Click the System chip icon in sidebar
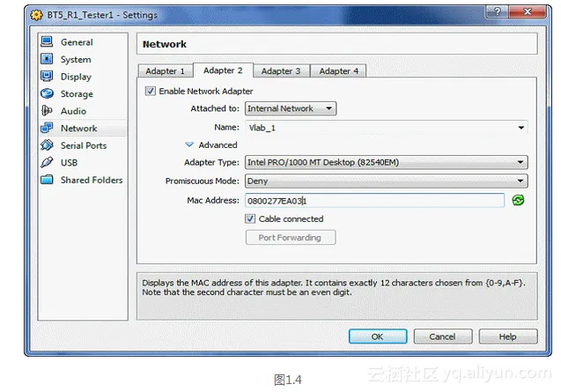The image size is (561, 392). pos(47,59)
